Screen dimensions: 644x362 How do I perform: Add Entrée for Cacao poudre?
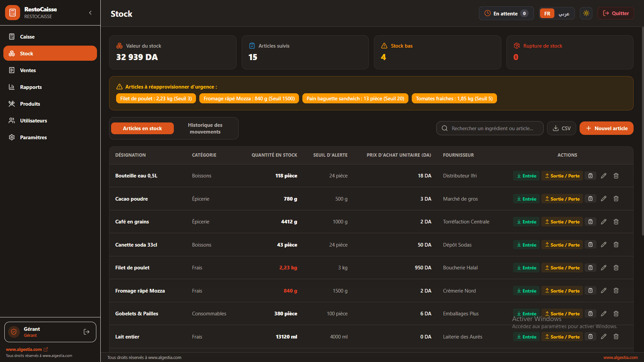526,199
